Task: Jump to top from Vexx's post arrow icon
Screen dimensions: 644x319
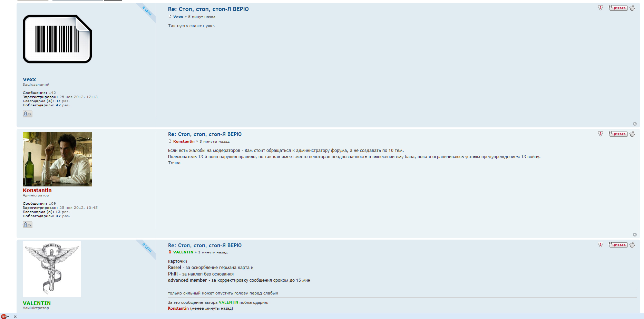Action: click(x=635, y=124)
